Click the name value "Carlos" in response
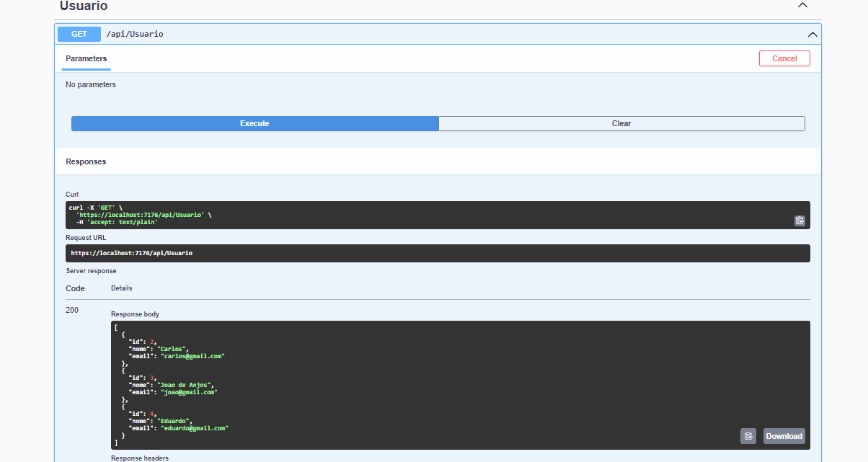This screenshot has width=868, height=462. coord(172,349)
